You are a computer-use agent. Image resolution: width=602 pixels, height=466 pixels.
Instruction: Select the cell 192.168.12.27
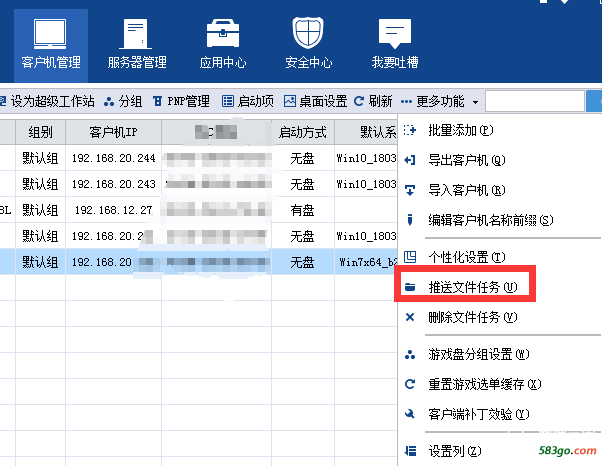113,210
